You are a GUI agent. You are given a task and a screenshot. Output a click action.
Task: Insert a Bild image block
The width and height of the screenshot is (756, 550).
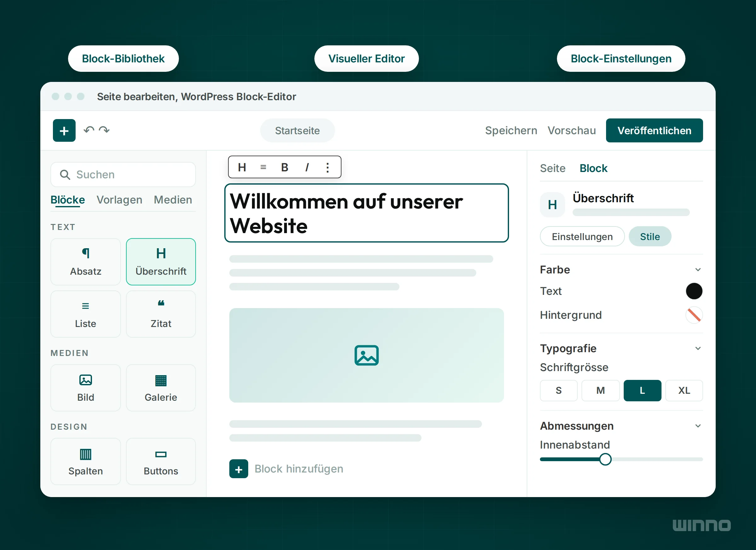point(86,388)
